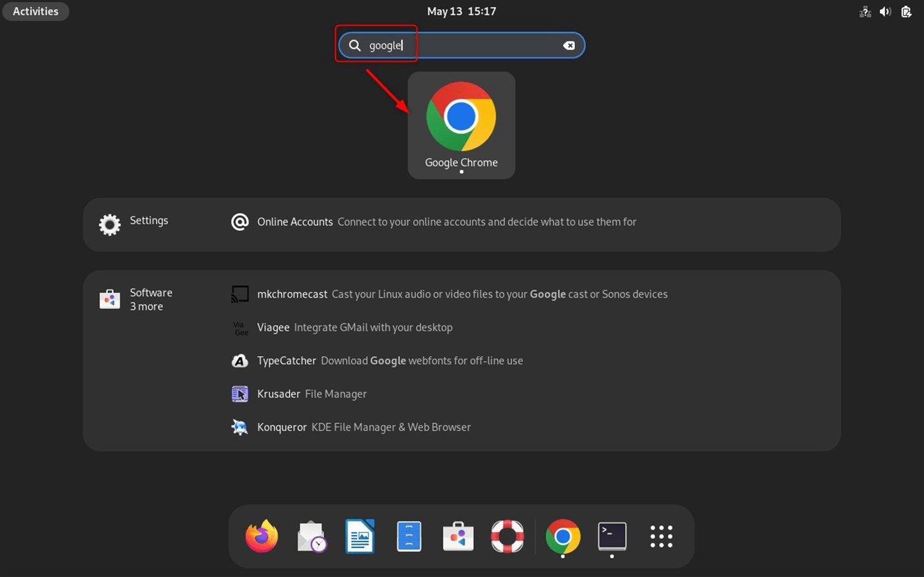Click the Settings provider label
This screenshot has height=577, width=924.
(x=149, y=220)
